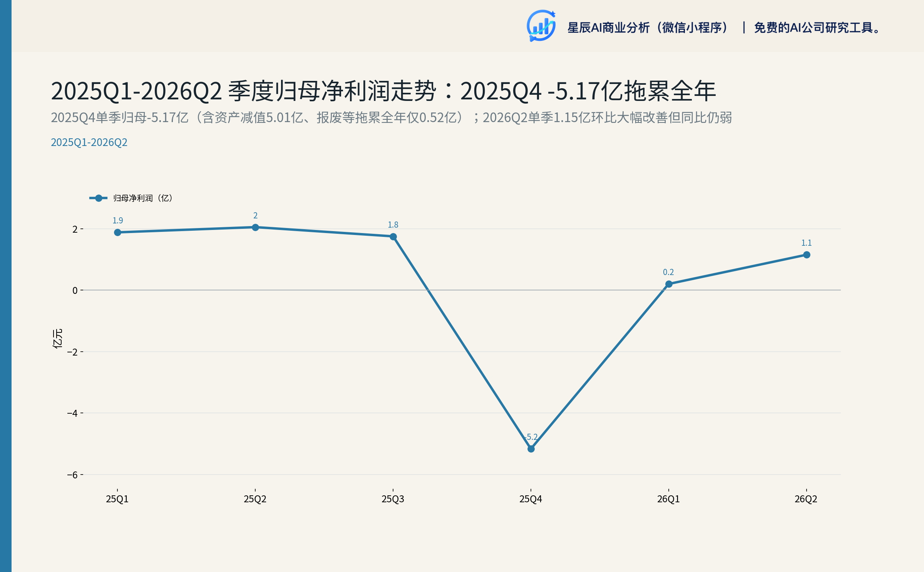Click the 25Q2 data point on the line
Screen dimensions: 924x572
pyautogui.click(x=255, y=227)
